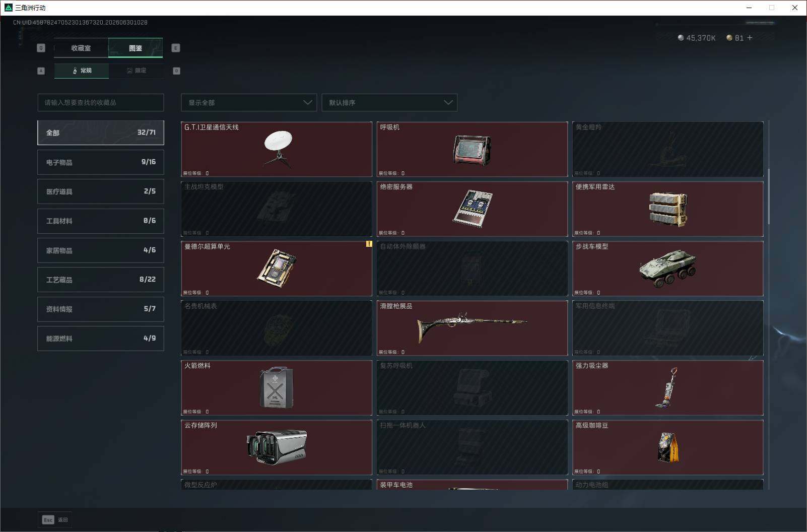Click the locked 军用信息终端 card
807x532 pixels.
point(668,328)
